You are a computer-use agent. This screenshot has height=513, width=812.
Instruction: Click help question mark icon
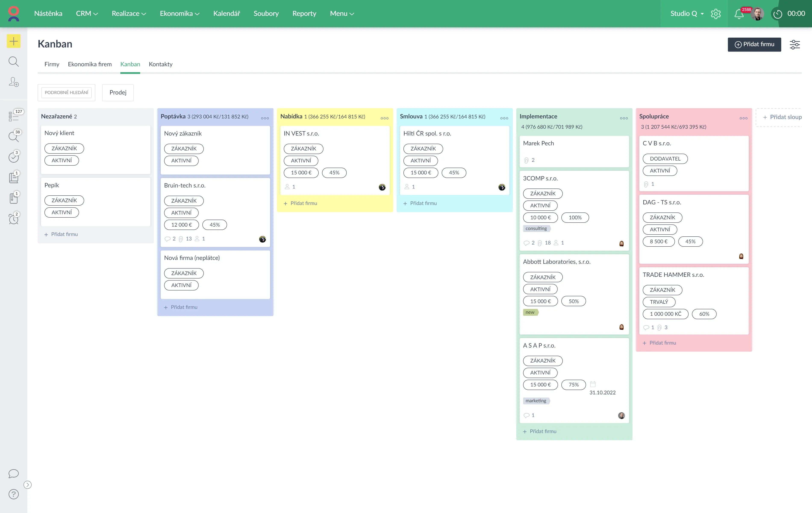click(x=13, y=494)
